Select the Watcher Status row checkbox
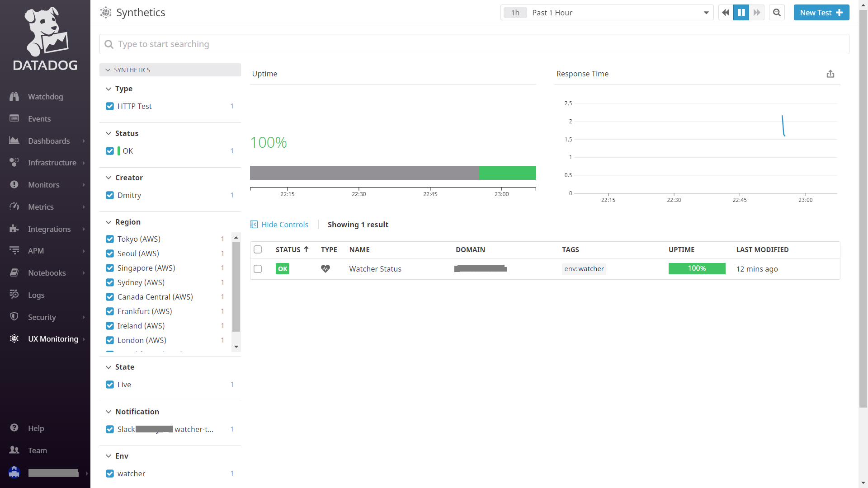 [x=258, y=269]
